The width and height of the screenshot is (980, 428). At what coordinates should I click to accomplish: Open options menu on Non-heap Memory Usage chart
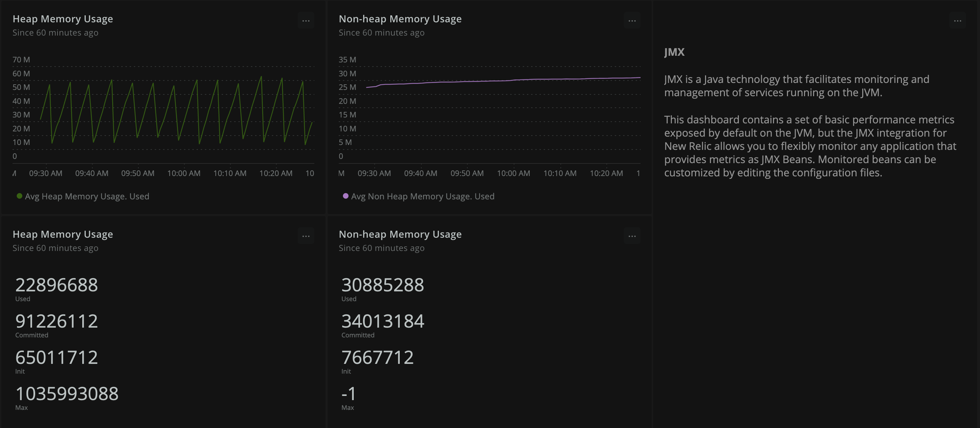click(x=632, y=21)
